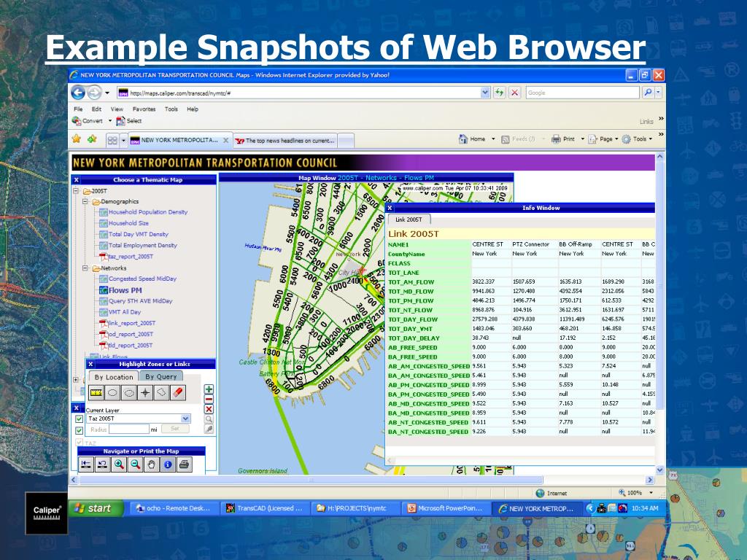Toggle the second checked layer checkbox

[79, 430]
